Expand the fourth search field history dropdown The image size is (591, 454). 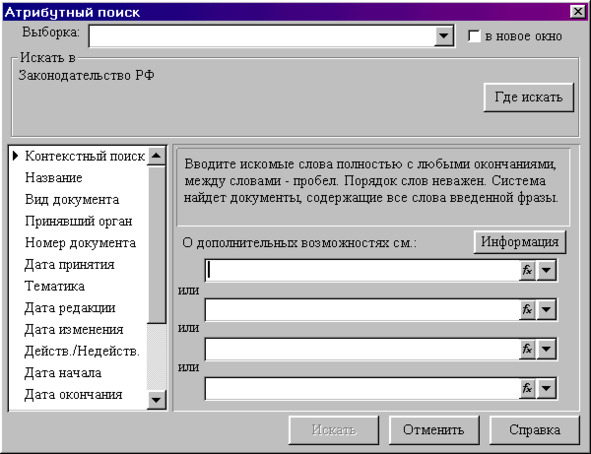tap(546, 388)
